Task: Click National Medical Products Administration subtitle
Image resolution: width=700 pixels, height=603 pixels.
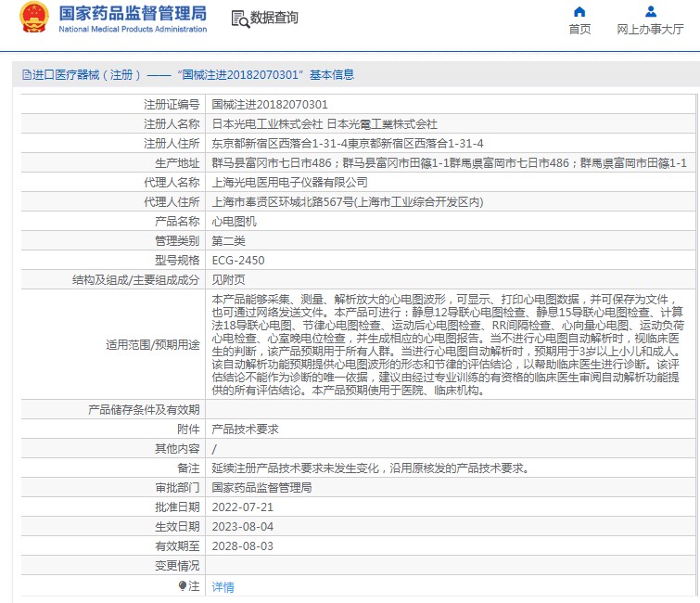Action: pos(133,29)
